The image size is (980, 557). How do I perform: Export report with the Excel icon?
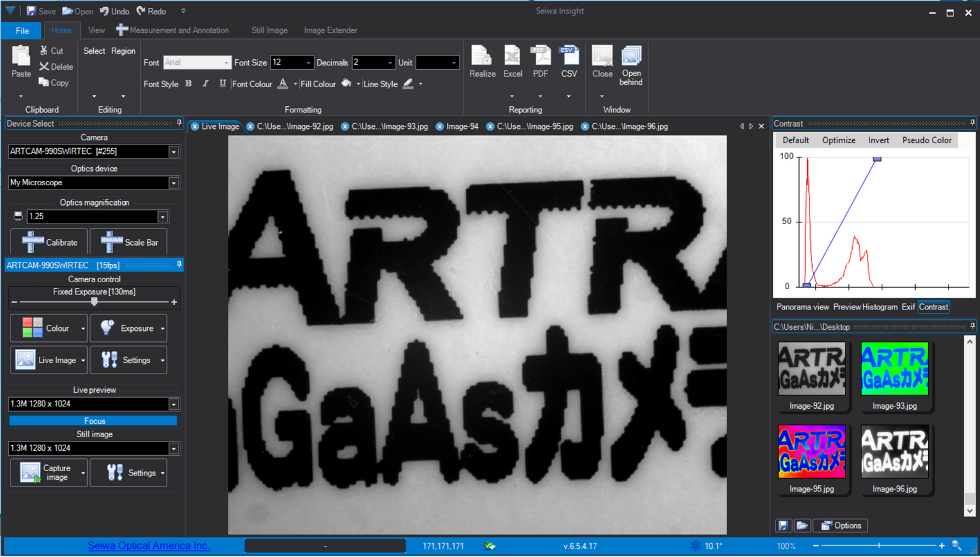pyautogui.click(x=512, y=56)
